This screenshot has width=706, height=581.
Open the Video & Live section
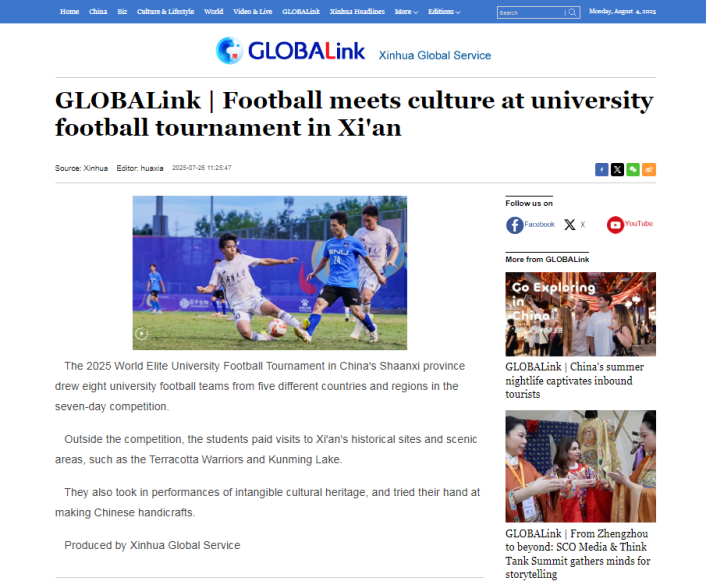point(253,12)
